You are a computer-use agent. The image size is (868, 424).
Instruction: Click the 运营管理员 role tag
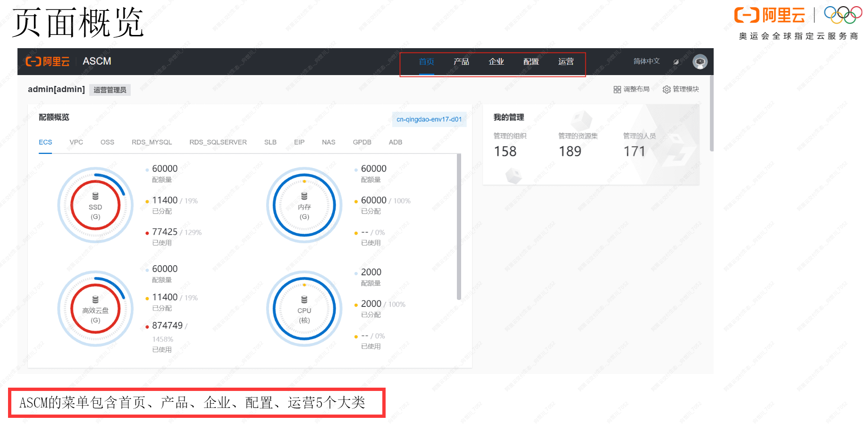(x=110, y=90)
